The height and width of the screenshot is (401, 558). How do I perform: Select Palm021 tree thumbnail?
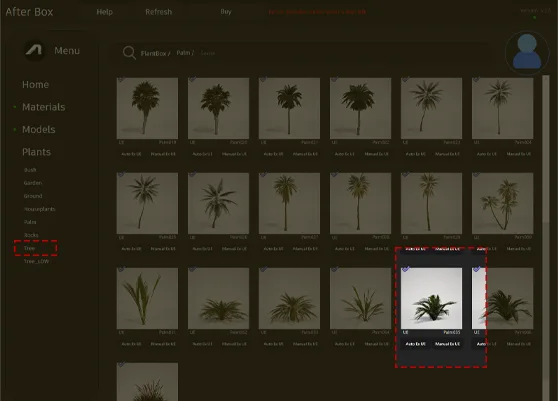[289, 108]
